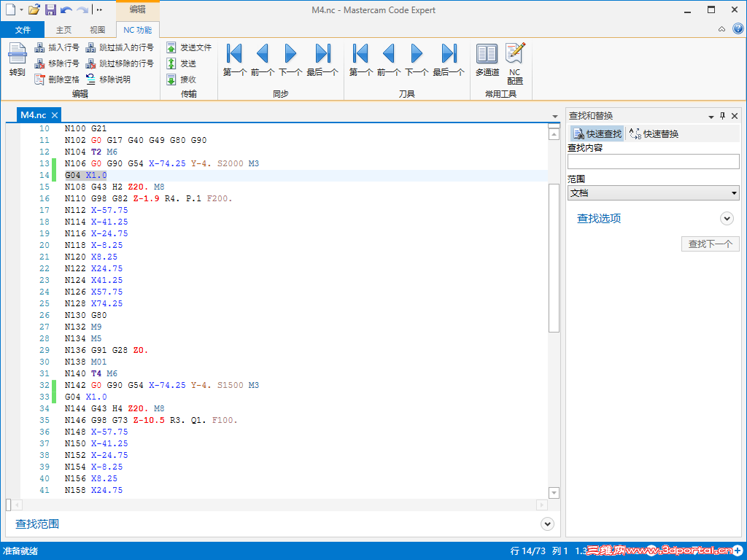Go to 前一个 in the 刀具 group
The image size is (747, 560).
pyautogui.click(x=389, y=60)
